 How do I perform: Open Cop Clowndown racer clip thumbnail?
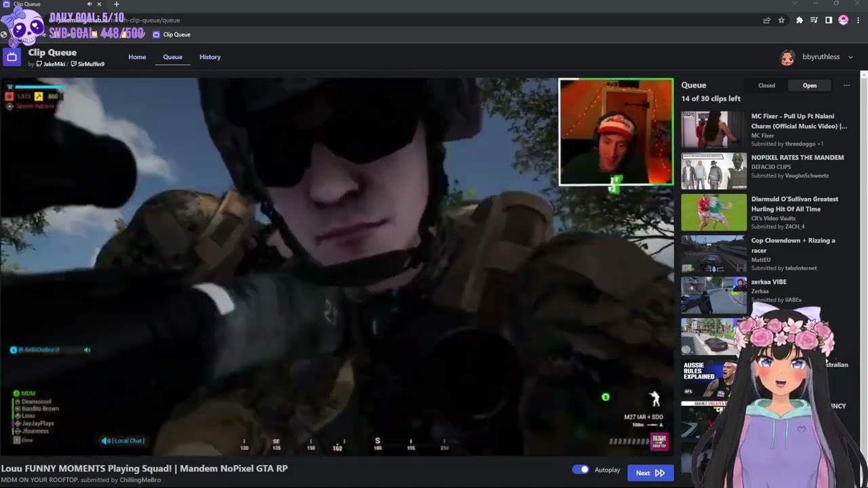pyautogui.click(x=714, y=253)
